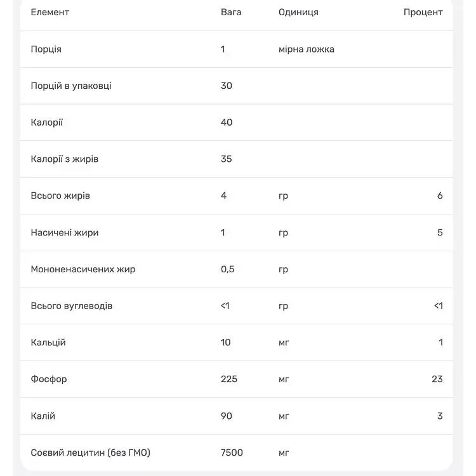Viewport: 476px width, 476px height.
Task: Click the Кальцій row label
Action: point(48,343)
